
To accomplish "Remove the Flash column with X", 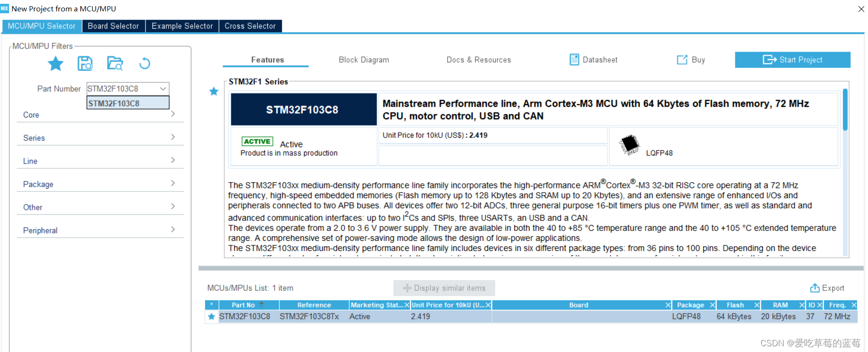I will (x=757, y=305).
